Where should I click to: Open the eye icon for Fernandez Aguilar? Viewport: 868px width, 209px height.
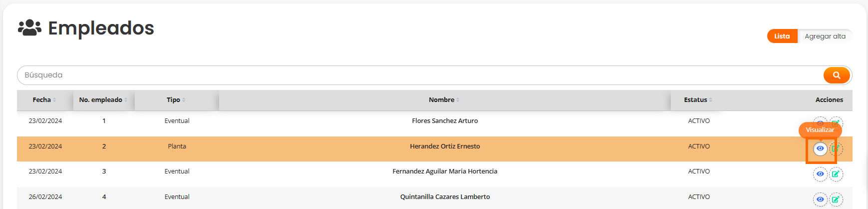click(x=820, y=174)
